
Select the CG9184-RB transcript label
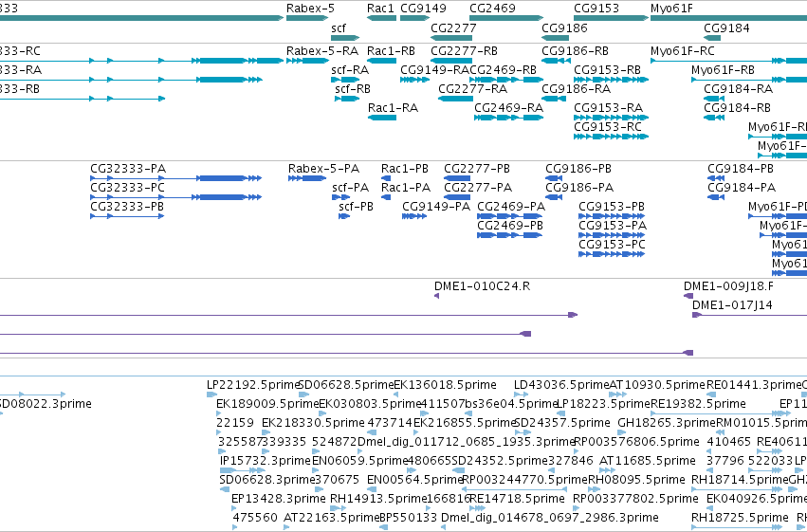point(737,108)
